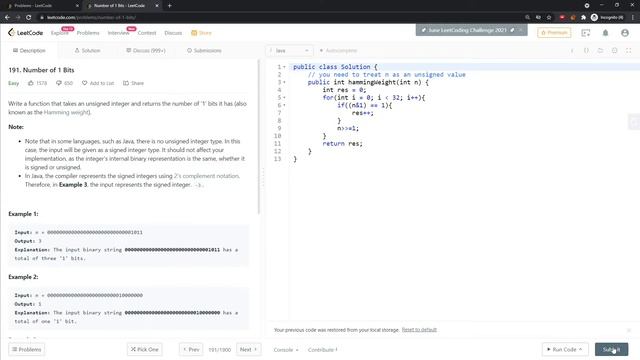Viewport: 640px width, 360px height.
Task: Open a new browser tab
Action: click(169, 6)
